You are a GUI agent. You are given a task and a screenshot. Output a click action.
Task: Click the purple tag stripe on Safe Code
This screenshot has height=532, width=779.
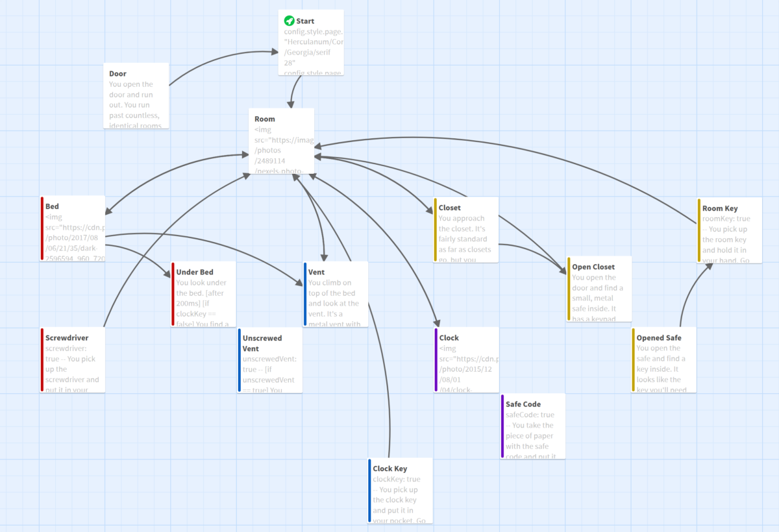click(502, 426)
